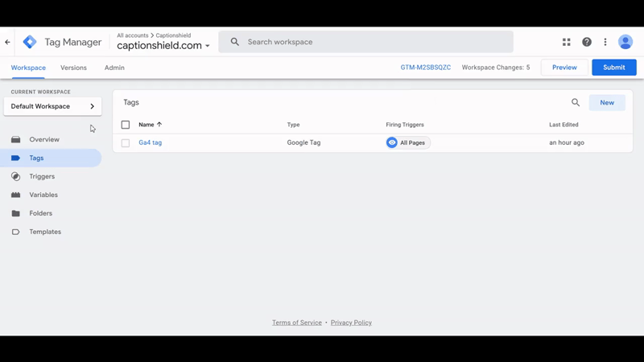This screenshot has width=644, height=362.
Task: Click the Name sort arrow
Action: pyautogui.click(x=159, y=125)
